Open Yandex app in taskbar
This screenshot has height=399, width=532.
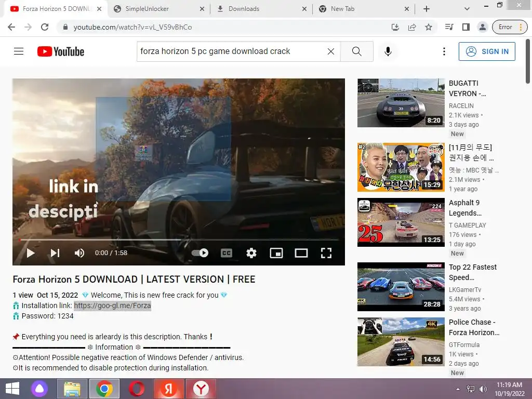point(169,389)
